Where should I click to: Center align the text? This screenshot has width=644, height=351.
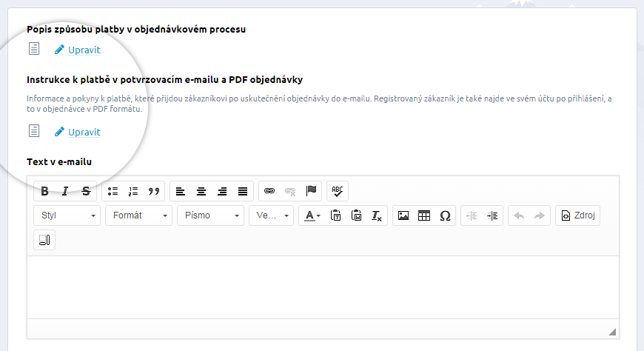pyautogui.click(x=201, y=191)
